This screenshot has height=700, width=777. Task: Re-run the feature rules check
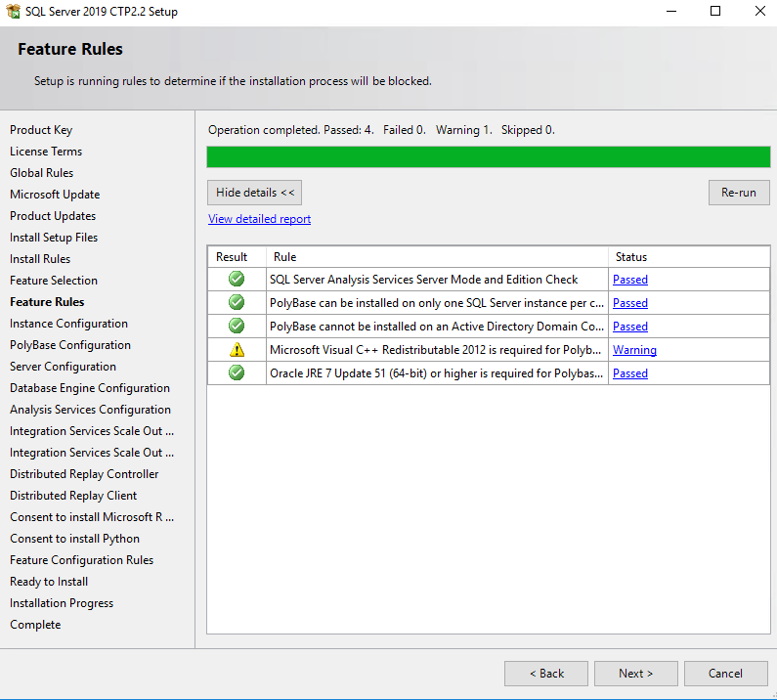coord(738,193)
